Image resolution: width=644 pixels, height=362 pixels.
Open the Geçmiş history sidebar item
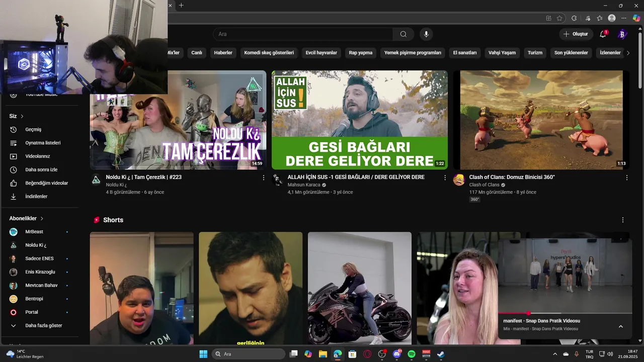(x=40, y=129)
